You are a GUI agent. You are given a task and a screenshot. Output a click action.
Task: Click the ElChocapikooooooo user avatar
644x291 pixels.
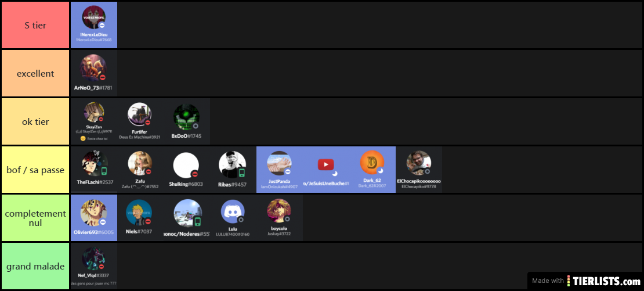pos(418,163)
